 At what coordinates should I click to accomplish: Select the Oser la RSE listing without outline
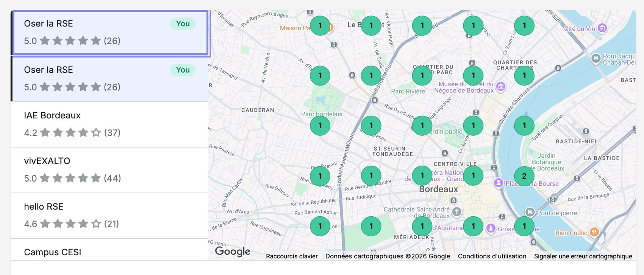tap(110, 79)
